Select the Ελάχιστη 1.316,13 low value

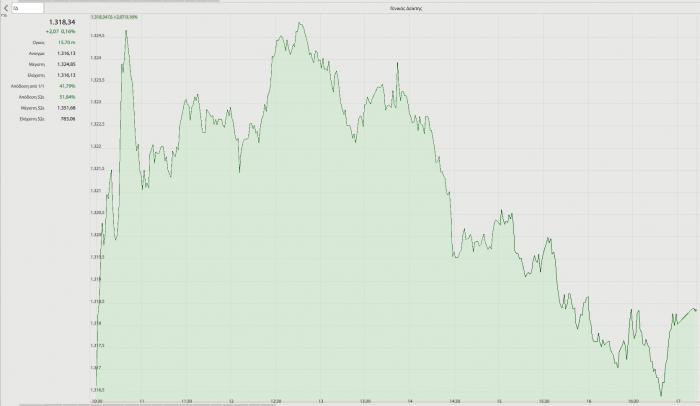point(67,75)
